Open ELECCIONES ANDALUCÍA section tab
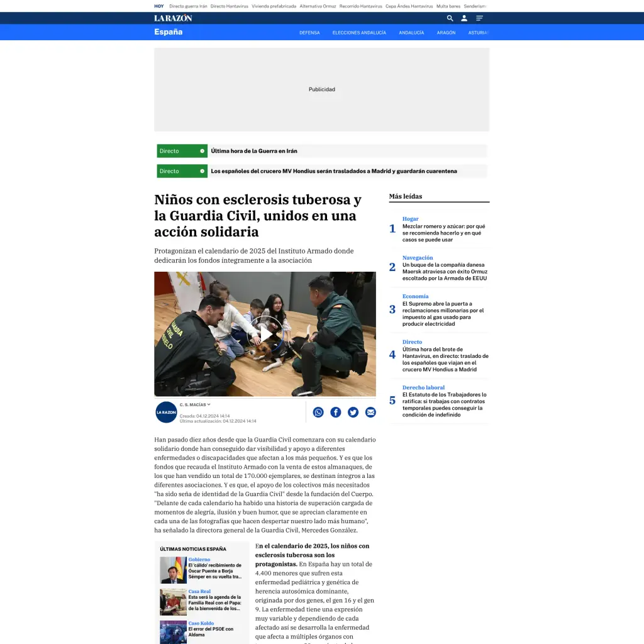Image resolution: width=644 pixels, height=644 pixels. (359, 33)
